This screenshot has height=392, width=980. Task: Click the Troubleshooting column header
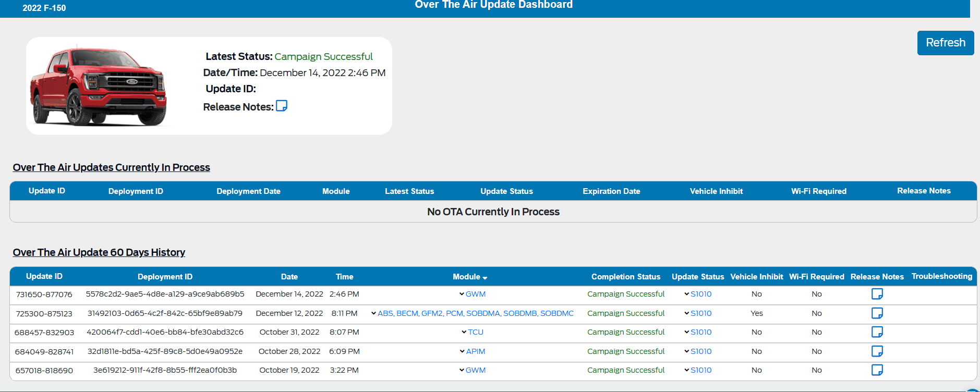tap(941, 276)
